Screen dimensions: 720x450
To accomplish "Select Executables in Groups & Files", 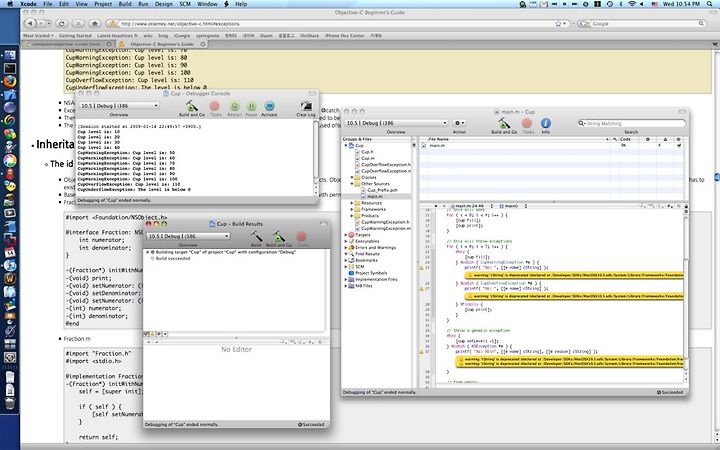I will [367, 241].
